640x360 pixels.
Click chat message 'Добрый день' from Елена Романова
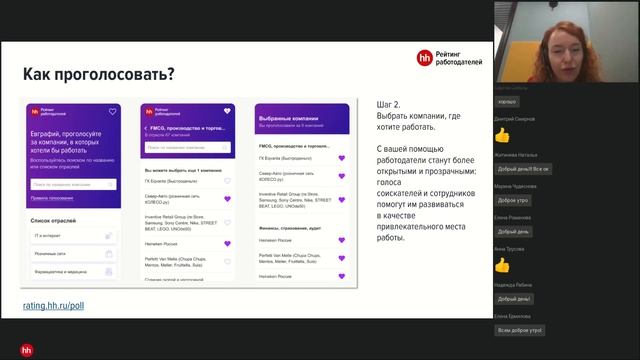[x=513, y=232]
